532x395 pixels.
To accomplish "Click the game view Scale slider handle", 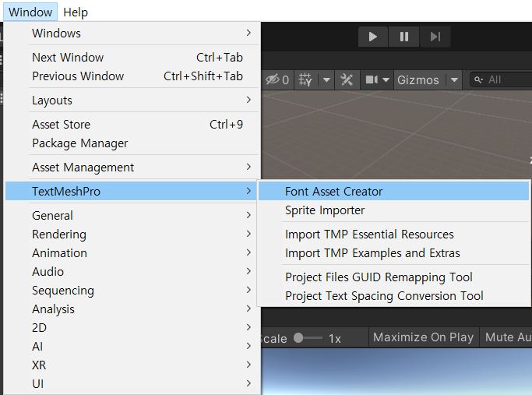I will pos(298,337).
